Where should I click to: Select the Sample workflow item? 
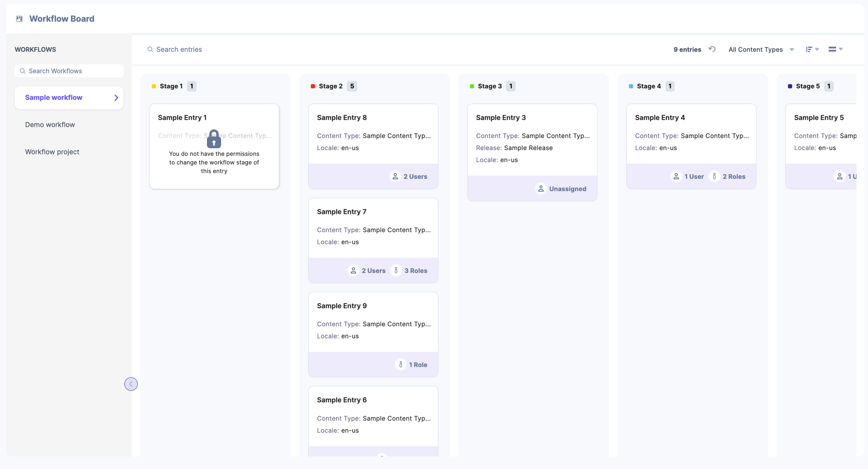(69, 98)
